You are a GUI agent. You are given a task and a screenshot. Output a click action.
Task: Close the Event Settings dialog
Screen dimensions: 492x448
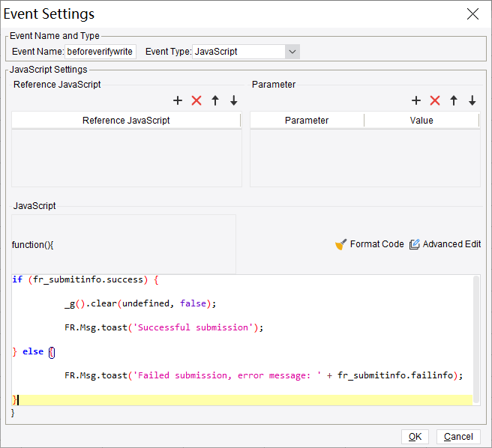pos(472,14)
